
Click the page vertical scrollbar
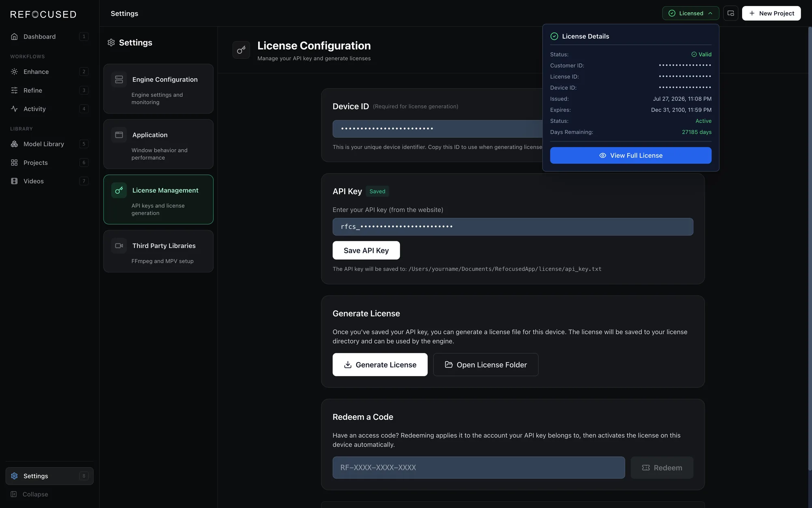810,248
